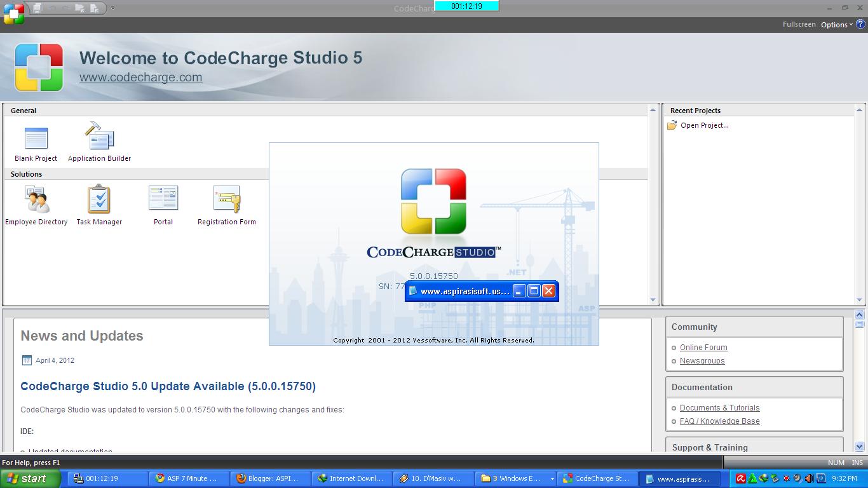The width and height of the screenshot is (868, 488).
Task: Click scroll down arrow of the General panel
Action: [653, 300]
